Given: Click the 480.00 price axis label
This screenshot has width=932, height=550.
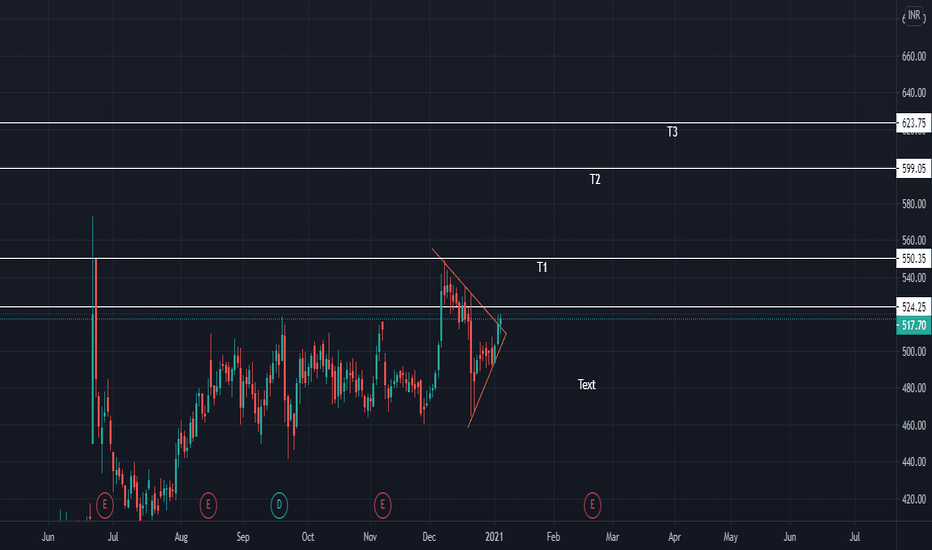Looking at the screenshot, I should (914, 388).
